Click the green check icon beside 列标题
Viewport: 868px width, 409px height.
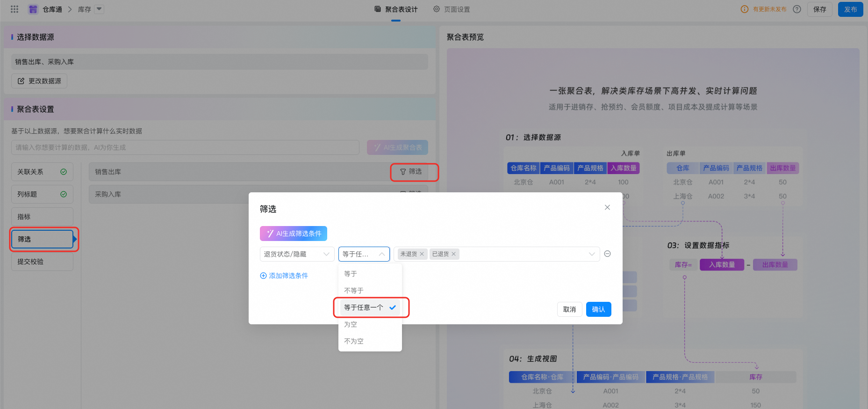click(64, 194)
